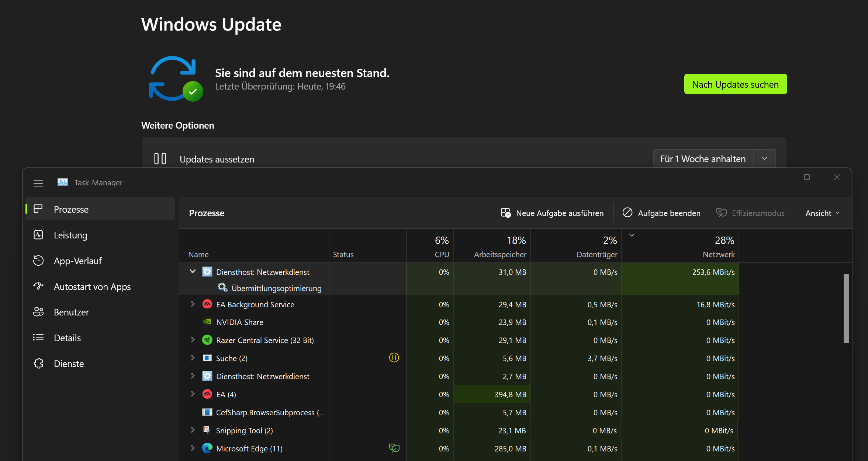
Task: Click the Benutzer users icon
Action: pyautogui.click(x=38, y=312)
